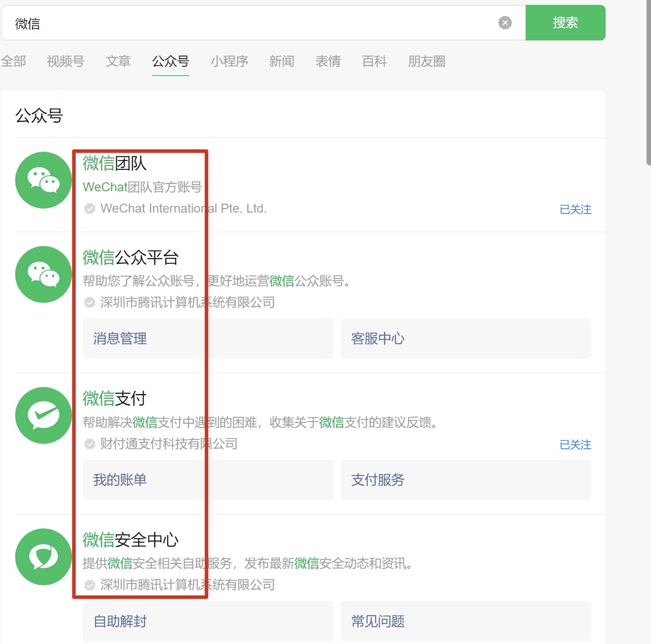Click the green 搜索 button
The width and height of the screenshot is (651, 644).
565,23
